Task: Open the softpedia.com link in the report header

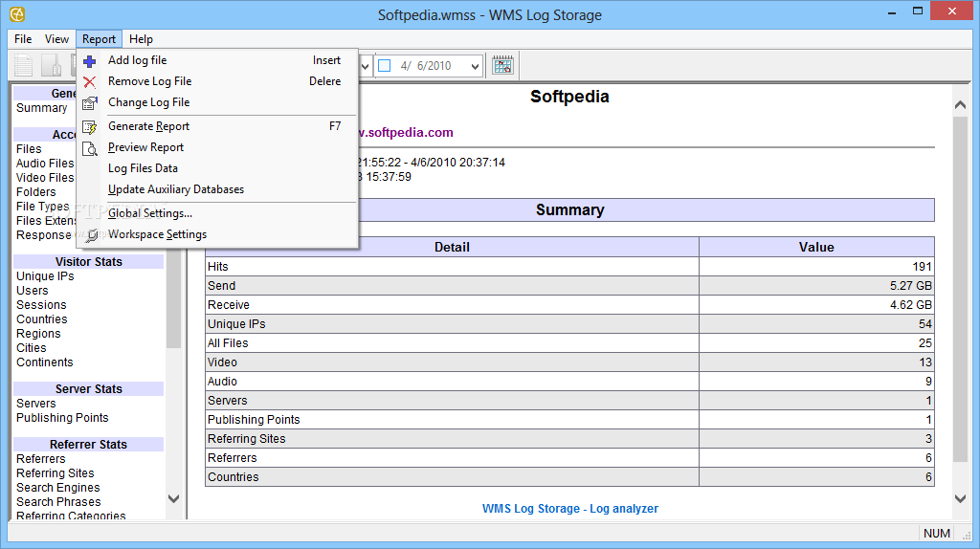Action: click(x=406, y=132)
